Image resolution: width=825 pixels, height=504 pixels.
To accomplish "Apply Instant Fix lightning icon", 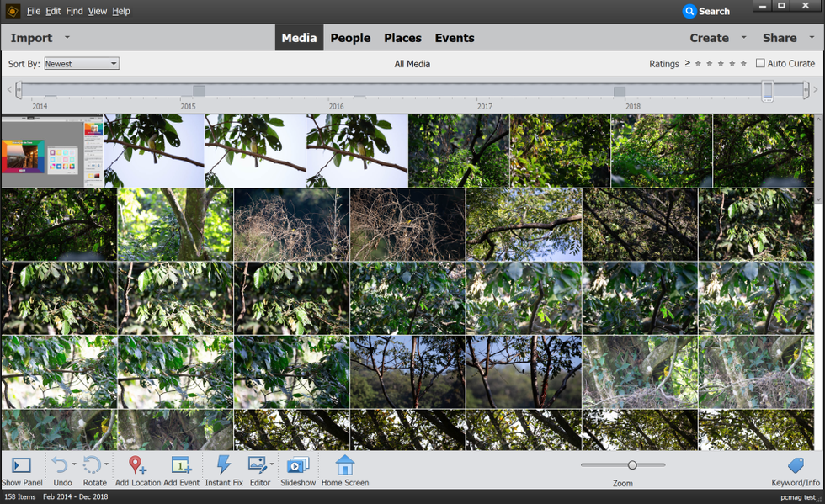I will (x=224, y=464).
